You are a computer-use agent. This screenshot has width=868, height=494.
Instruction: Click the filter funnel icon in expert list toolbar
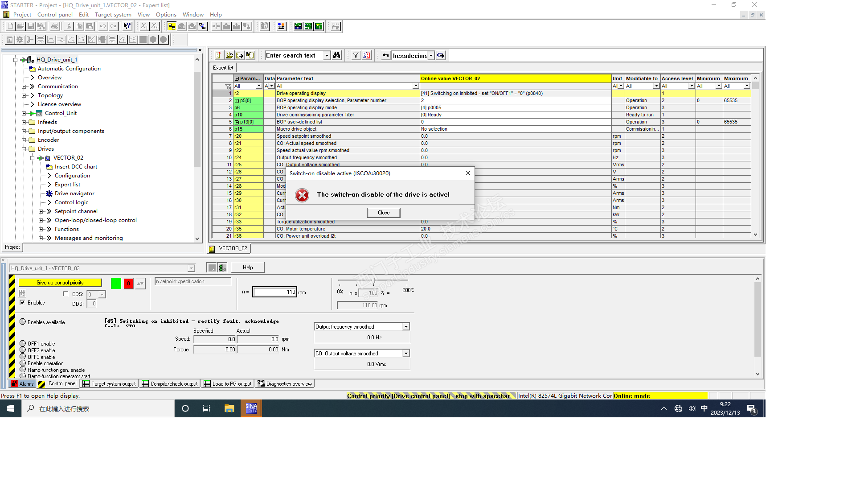pos(356,55)
